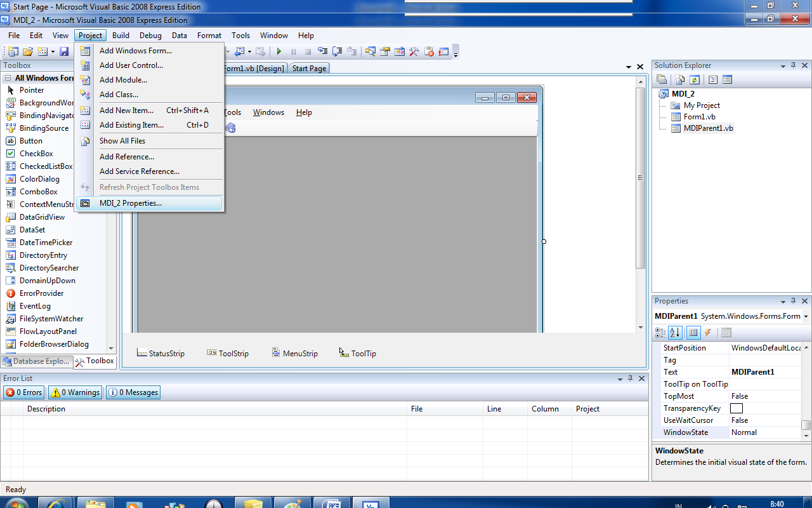This screenshot has width=812, height=508.
Task: Select the ToolTip component in the tray
Action: click(x=358, y=353)
